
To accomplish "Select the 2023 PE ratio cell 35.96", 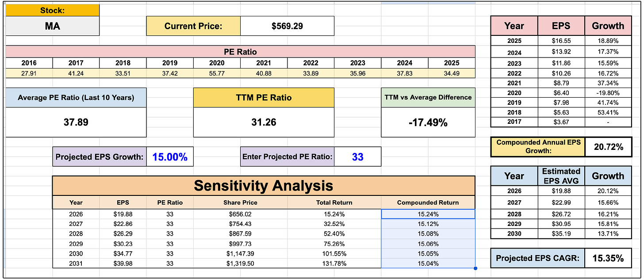I will [x=357, y=73].
